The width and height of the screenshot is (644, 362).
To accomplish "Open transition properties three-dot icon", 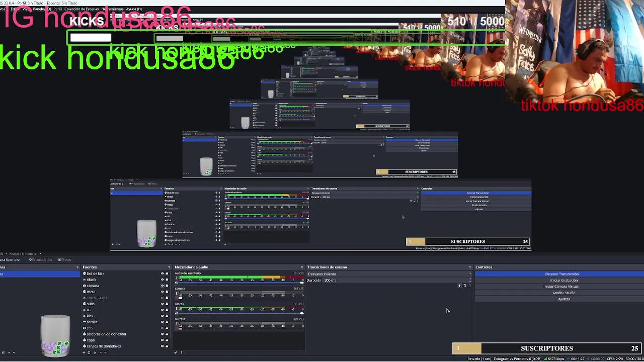I will click(x=470, y=286).
